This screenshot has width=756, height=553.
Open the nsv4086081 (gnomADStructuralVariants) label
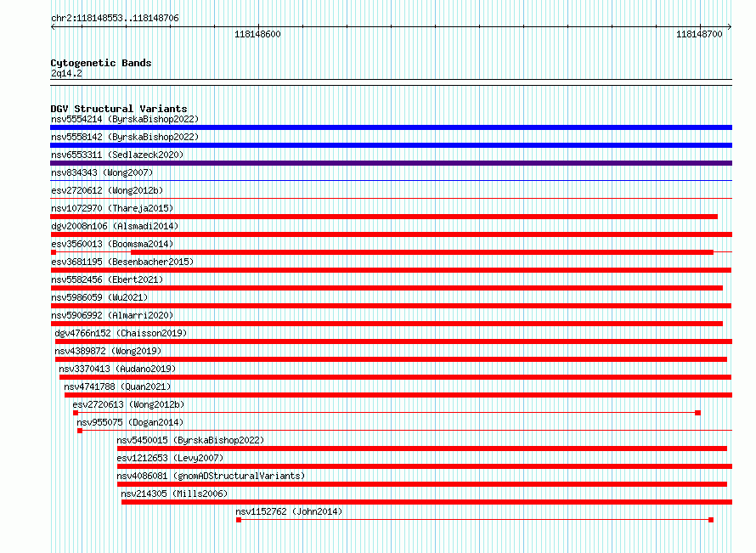point(211,476)
